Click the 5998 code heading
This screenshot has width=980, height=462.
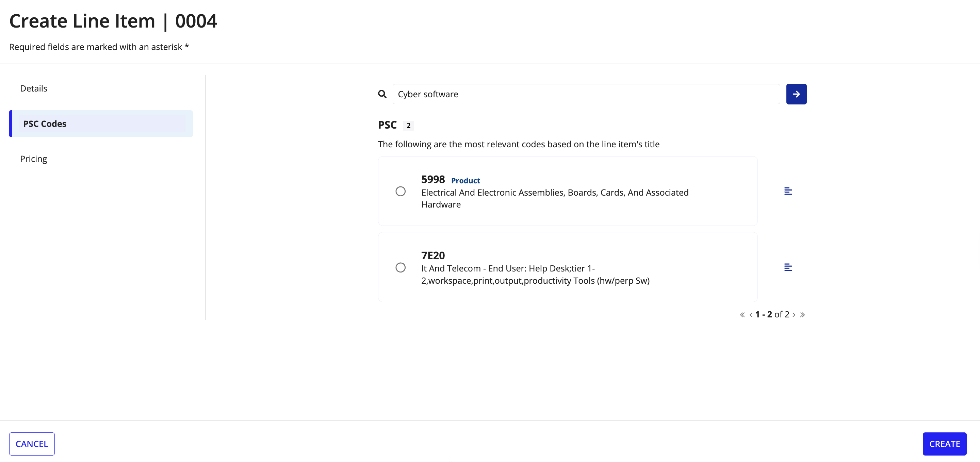tap(433, 179)
